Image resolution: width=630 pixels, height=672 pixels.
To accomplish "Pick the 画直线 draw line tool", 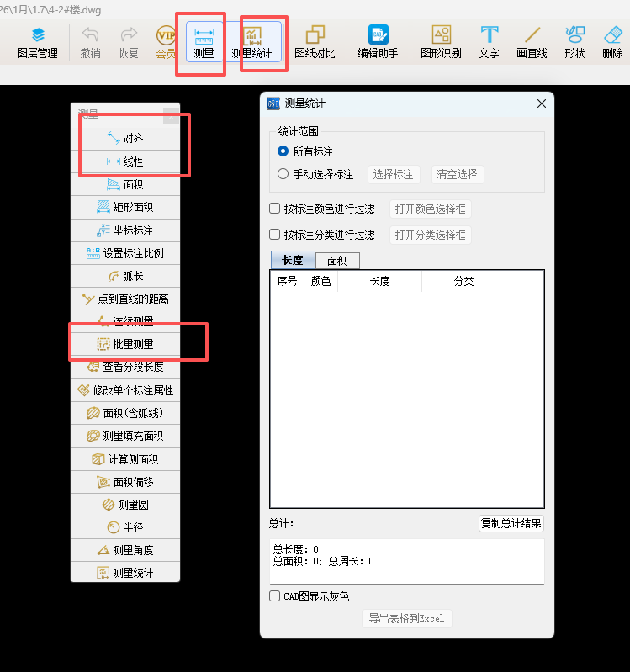I will (532, 42).
